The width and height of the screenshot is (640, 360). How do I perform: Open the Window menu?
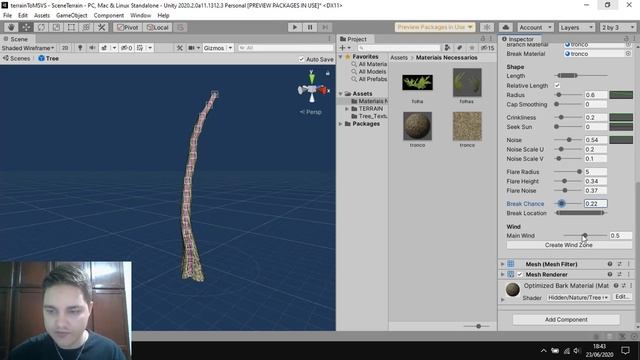coord(140,16)
